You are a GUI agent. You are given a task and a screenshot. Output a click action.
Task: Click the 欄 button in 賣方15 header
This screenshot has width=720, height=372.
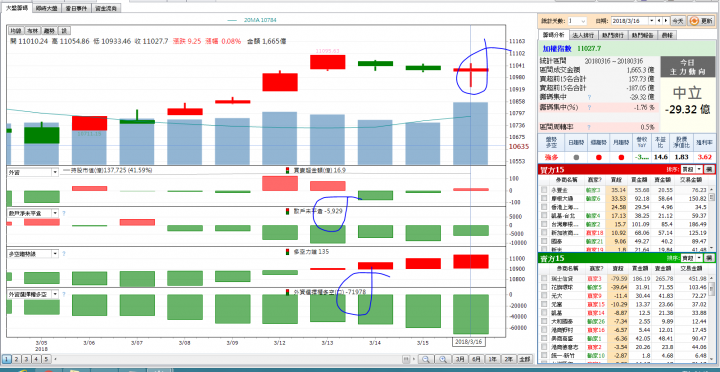coord(709,258)
